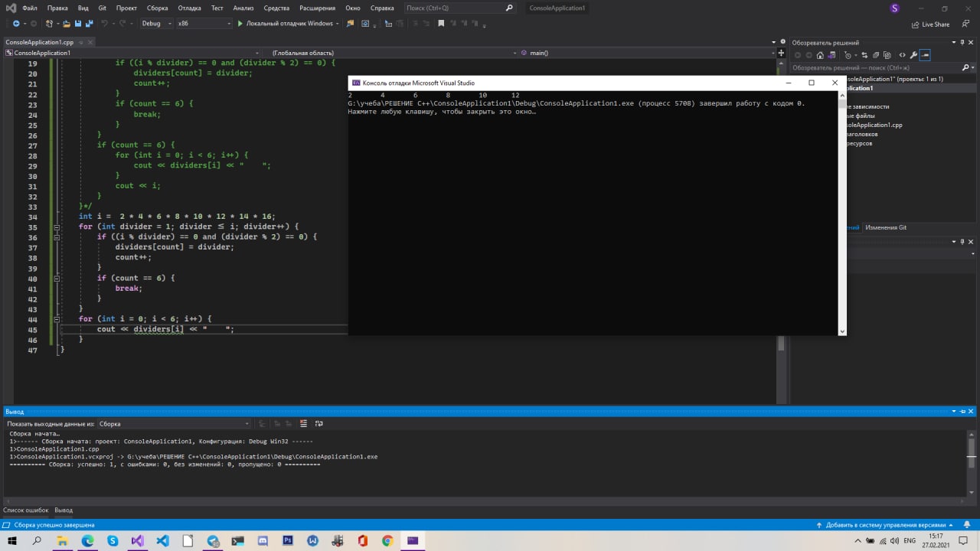Toggle word wrap icon in Output panel
The width and height of the screenshot is (980, 551).
pyautogui.click(x=319, y=423)
